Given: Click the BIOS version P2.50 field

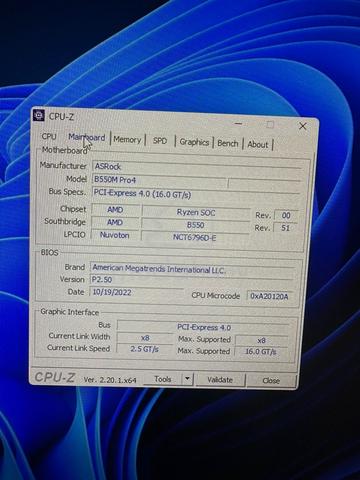Looking at the screenshot, I should (x=191, y=280).
